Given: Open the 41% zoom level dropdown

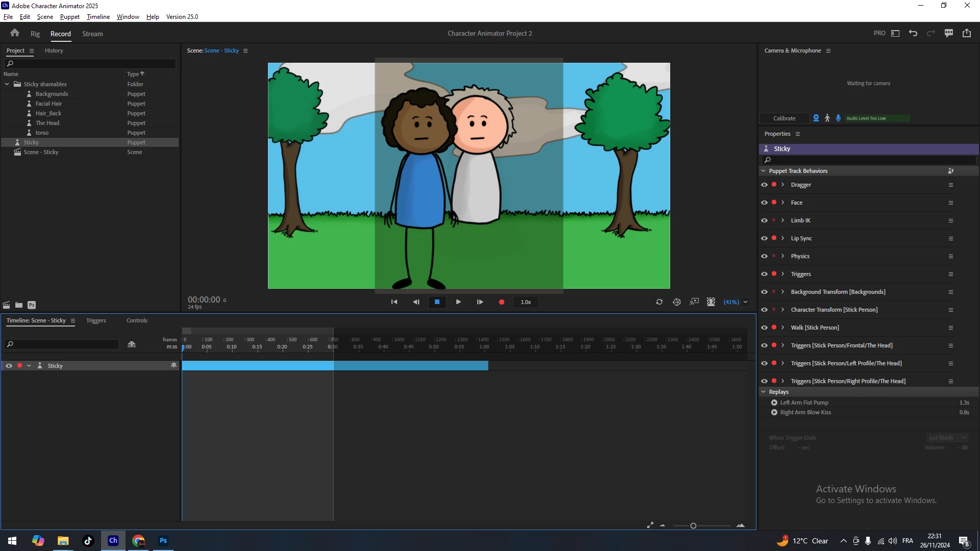Looking at the screenshot, I should click(x=745, y=302).
